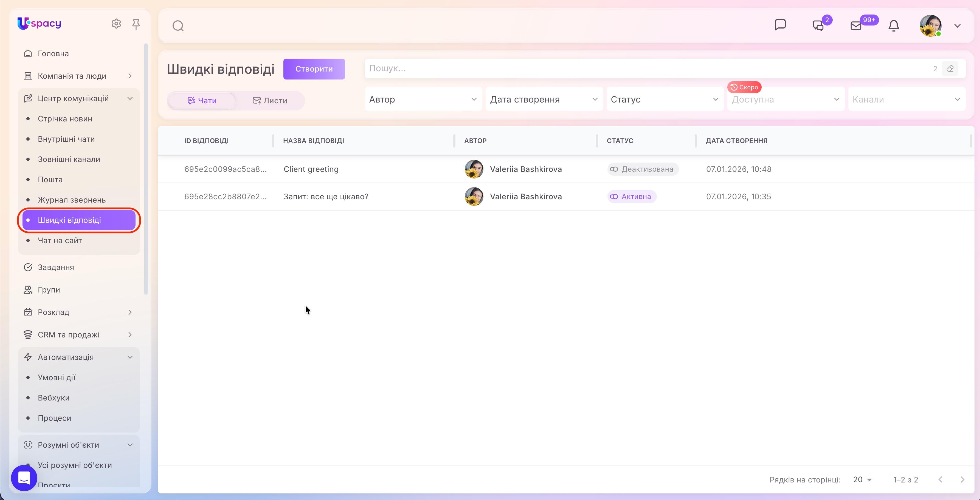Open the chat bubble icon in the header
Screen dimensions: 980x500
point(780,25)
